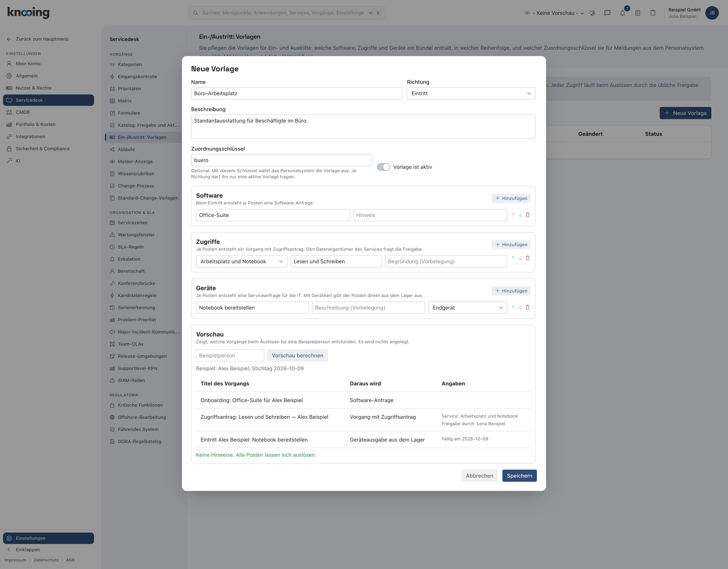Click 'Vorschau berechnen' button
Screen dimensions: 728x569
point(297,356)
